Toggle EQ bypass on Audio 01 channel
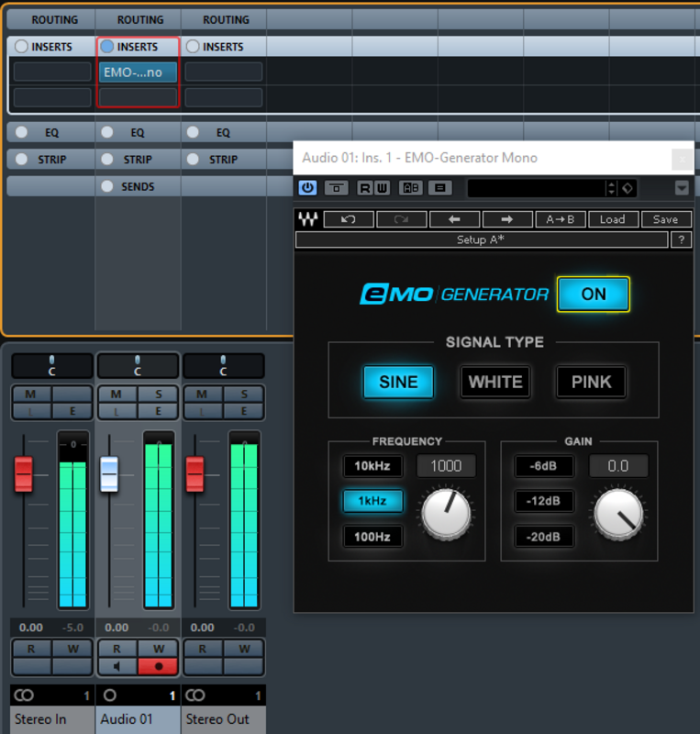The width and height of the screenshot is (700, 734). [107, 132]
